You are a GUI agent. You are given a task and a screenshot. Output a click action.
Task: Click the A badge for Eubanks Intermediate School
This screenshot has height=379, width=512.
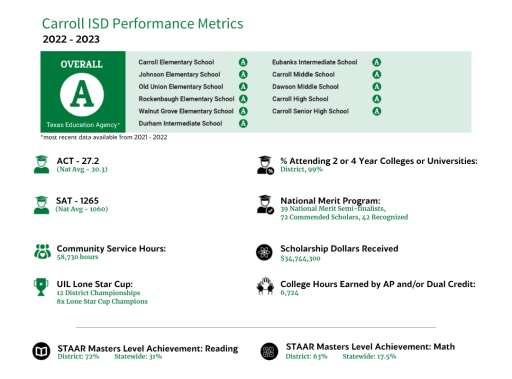[x=377, y=62]
